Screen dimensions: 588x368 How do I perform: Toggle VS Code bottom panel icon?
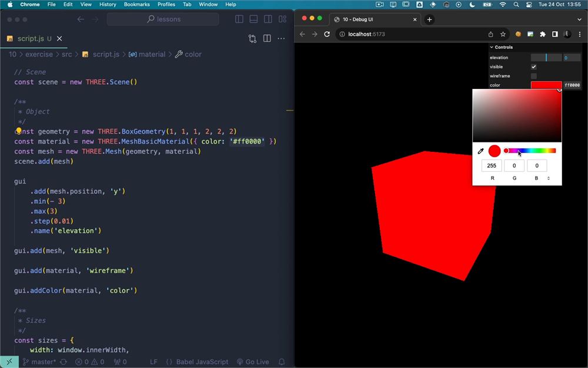tap(253, 19)
